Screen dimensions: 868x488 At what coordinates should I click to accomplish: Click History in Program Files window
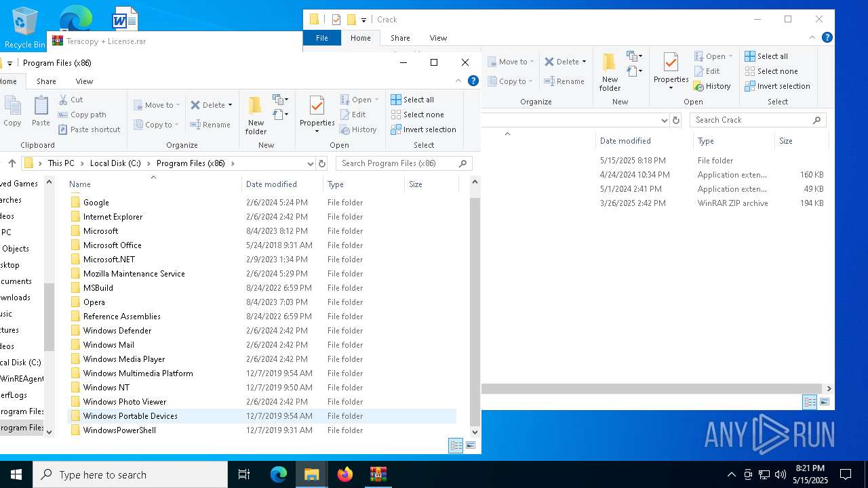pyautogui.click(x=358, y=129)
